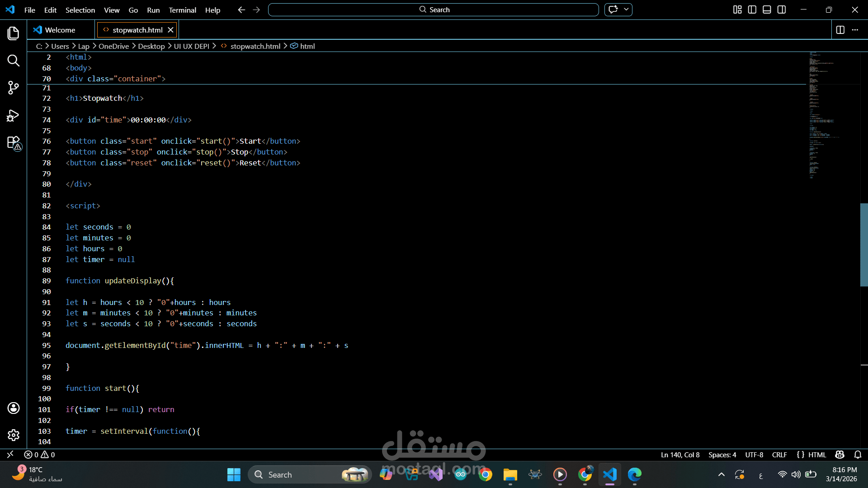Toggle the Primary Side Bar layout button
Viewport: 868px width, 488px height.
pyautogui.click(x=752, y=9)
